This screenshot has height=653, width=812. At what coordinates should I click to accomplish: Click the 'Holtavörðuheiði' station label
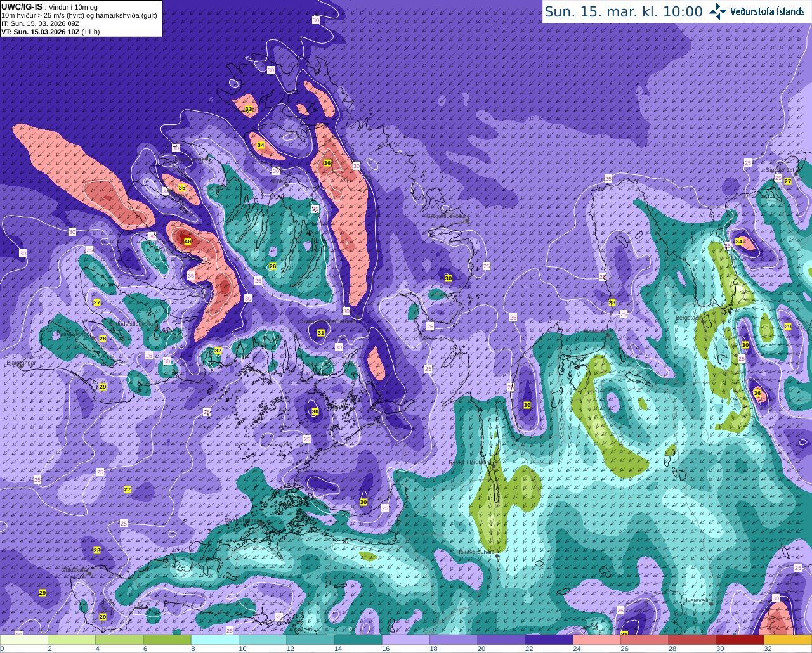click(x=477, y=552)
